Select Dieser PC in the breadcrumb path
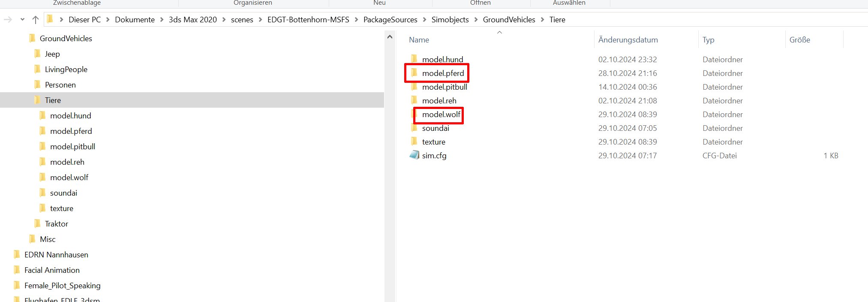868x302 pixels. pyautogui.click(x=85, y=20)
